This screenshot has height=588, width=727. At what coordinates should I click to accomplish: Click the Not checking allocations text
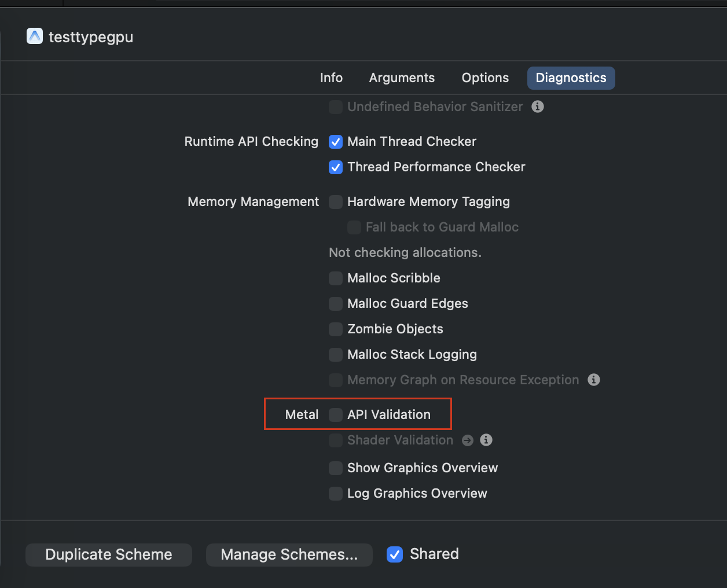coord(405,252)
